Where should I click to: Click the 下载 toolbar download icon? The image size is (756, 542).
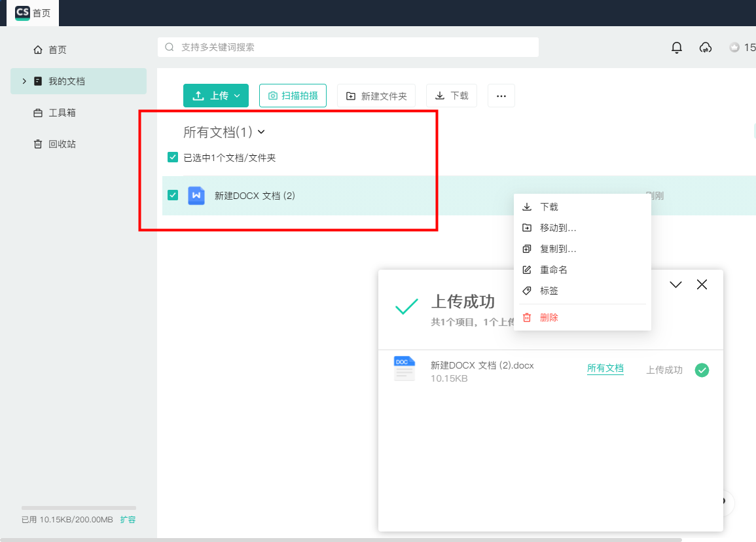(x=439, y=95)
